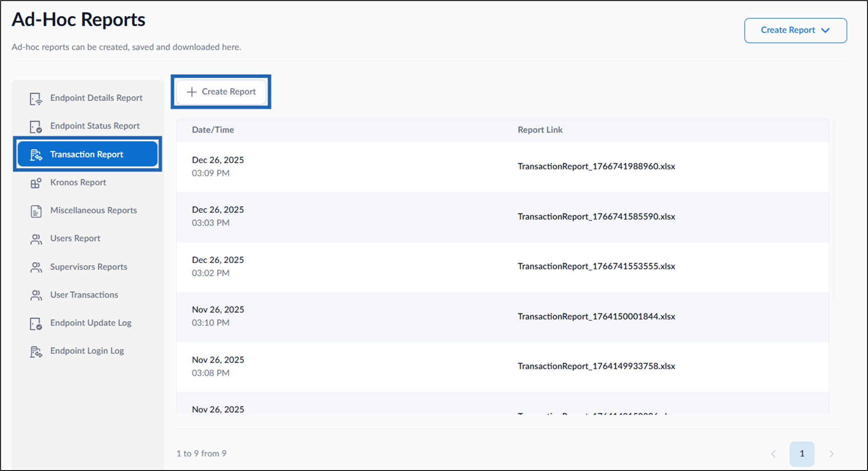The image size is (868, 471).
Task: Click the Supervisors Reports people icon
Action: click(36, 267)
